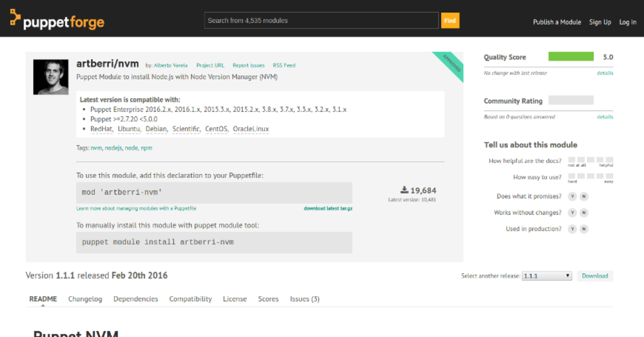Click the orange Find search button
Screen dimensions: 644x337
pyautogui.click(x=450, y=20)
